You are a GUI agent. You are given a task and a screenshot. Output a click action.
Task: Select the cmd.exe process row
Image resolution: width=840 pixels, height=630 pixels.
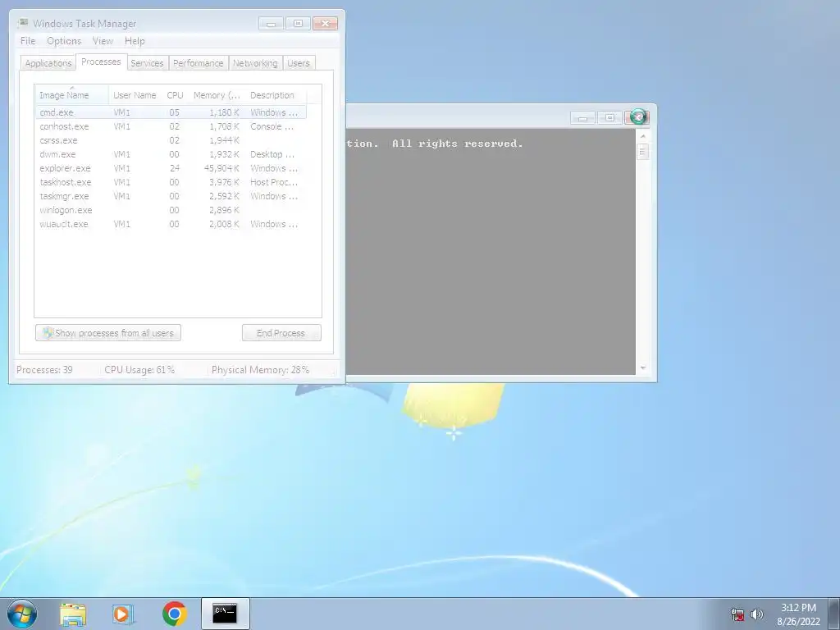point(171,112)
